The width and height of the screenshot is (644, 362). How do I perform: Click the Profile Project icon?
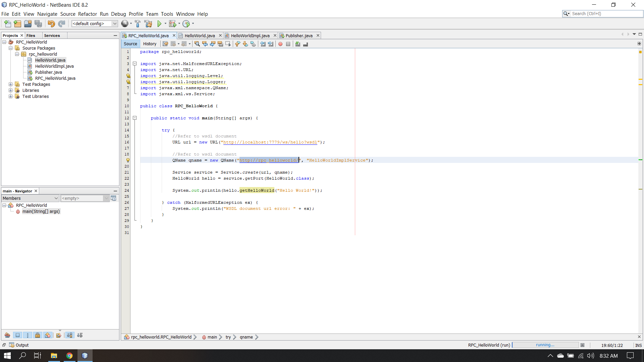pyautogui.click(x=186, y=24)
